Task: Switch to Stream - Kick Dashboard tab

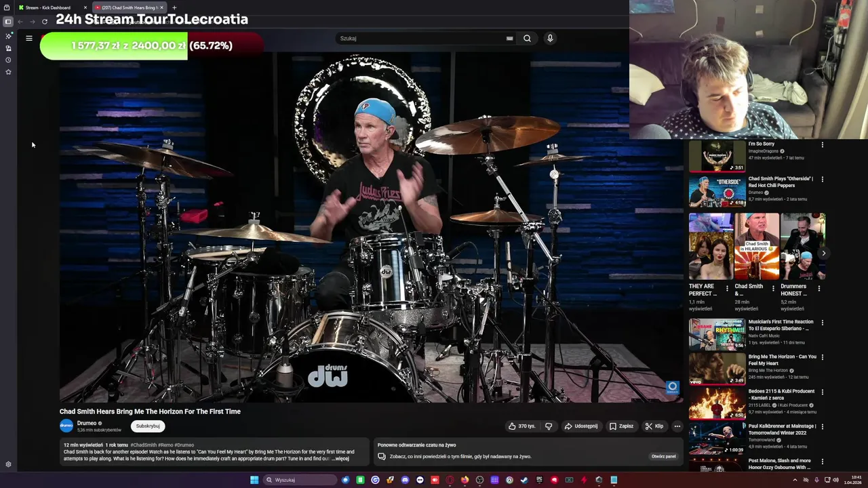Action: pos(48,7)
